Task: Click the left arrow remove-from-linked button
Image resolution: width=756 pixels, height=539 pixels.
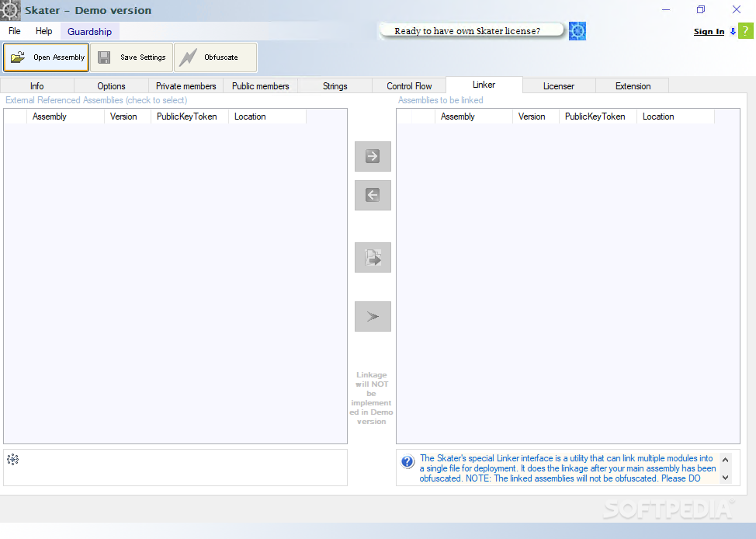Action: (373, 196)
